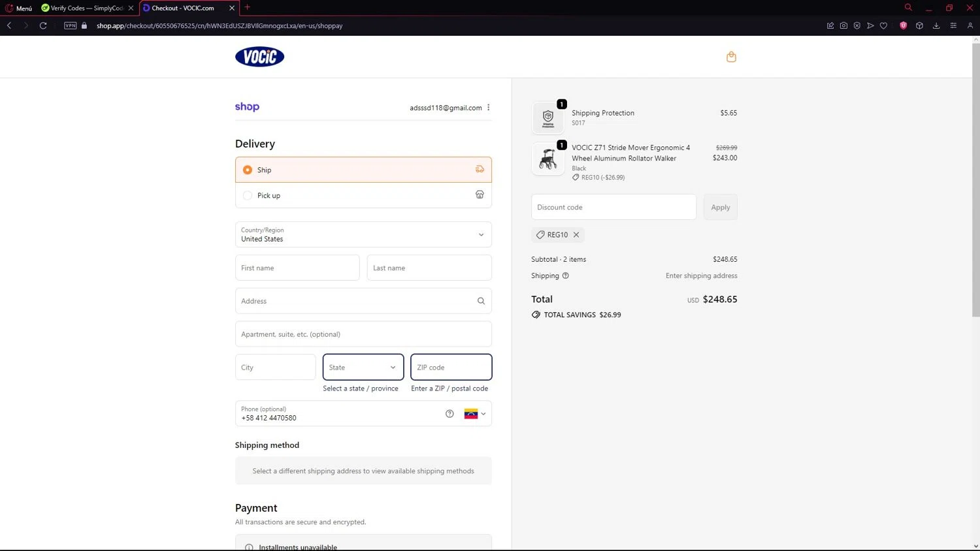Click the Shipping Protection thumbnail
This screenshot has height=551, width=980.
548,118
